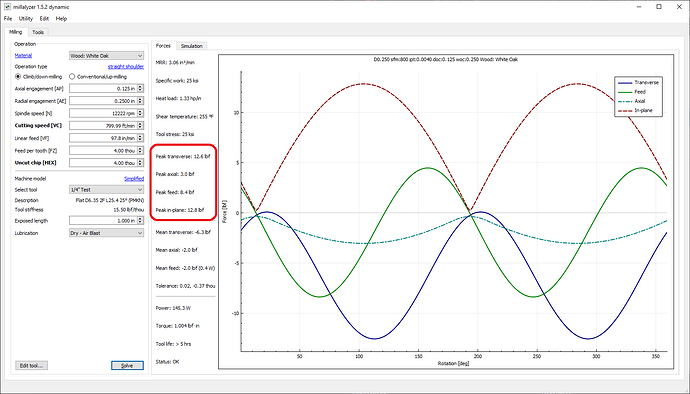
Task: Click the Tool life: > 5 hrs text
Action: [x=173, y=344]
